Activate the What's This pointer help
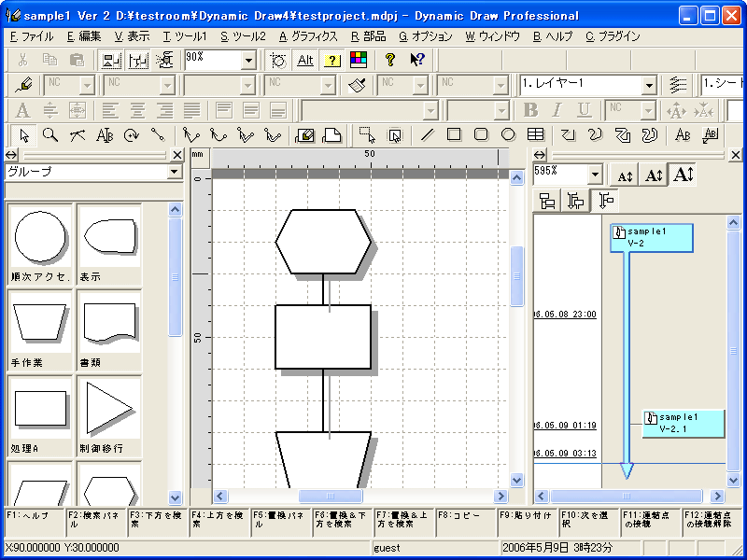This screenshot has height=560, width=747. 417,60
